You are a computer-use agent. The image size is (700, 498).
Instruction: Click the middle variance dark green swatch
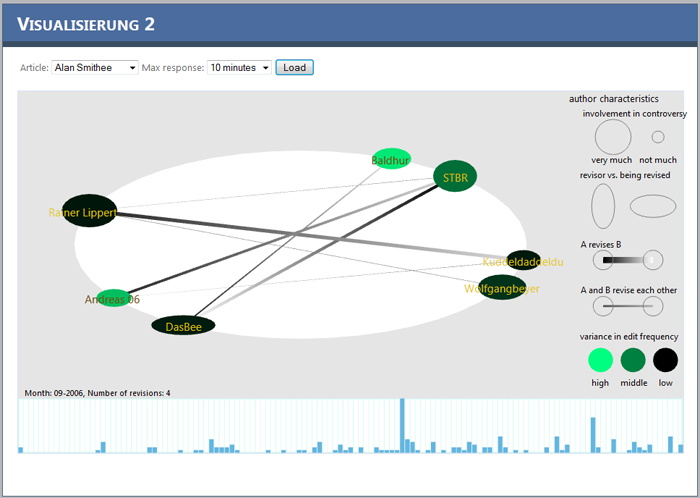click(633, 360)
